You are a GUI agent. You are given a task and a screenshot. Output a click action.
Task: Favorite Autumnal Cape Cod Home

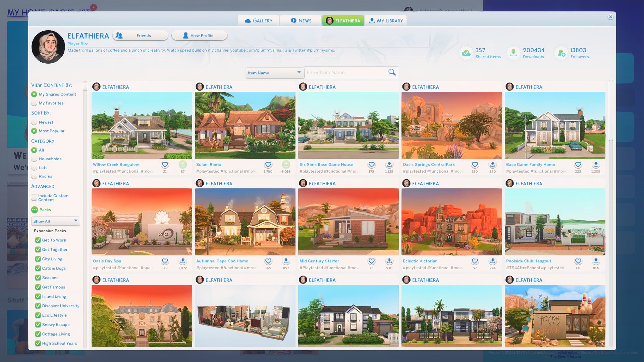(268, 261)
